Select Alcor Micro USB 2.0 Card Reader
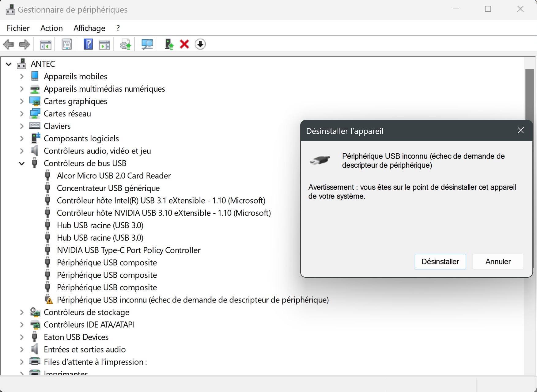The image size is (537, 392). [114, 176]
